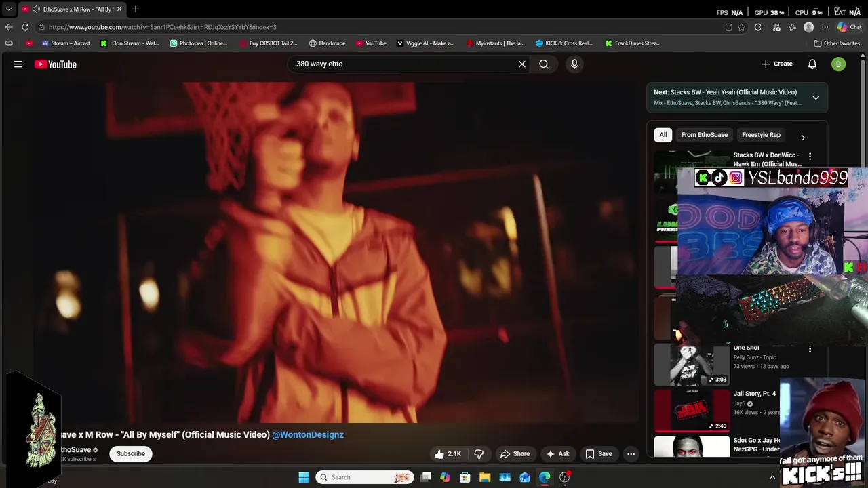Like the video with thumbs up

click(448, 454)
